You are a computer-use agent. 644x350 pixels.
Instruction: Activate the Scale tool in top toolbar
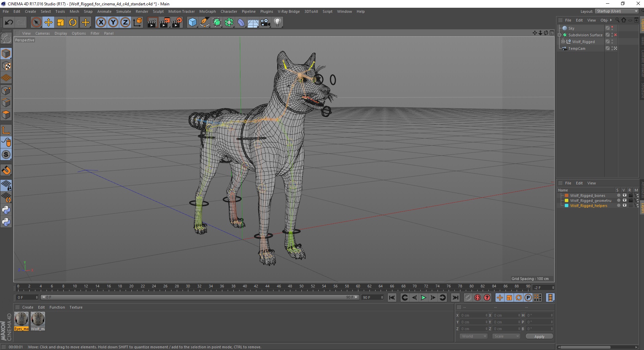(x=61, y=23)
